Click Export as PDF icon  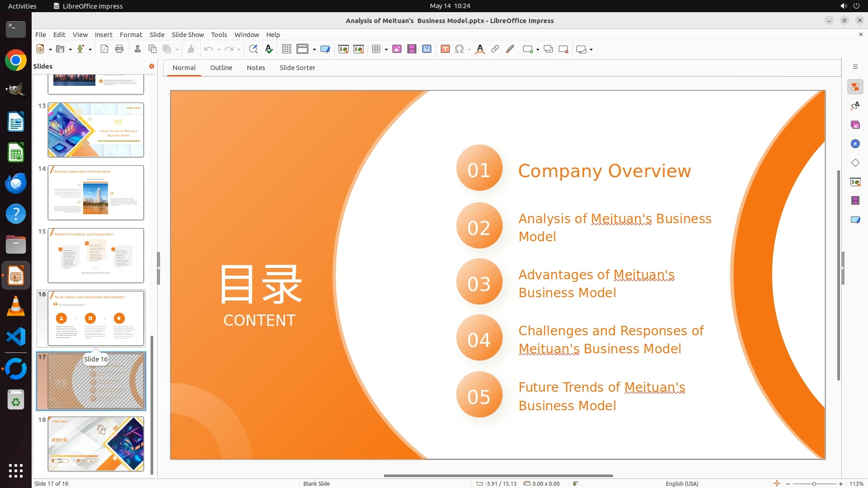104,49
